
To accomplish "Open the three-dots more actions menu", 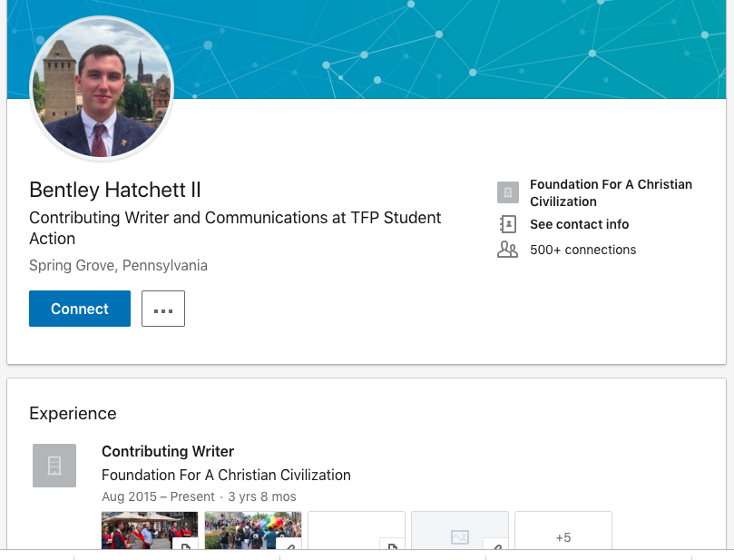I will point(163,309).
